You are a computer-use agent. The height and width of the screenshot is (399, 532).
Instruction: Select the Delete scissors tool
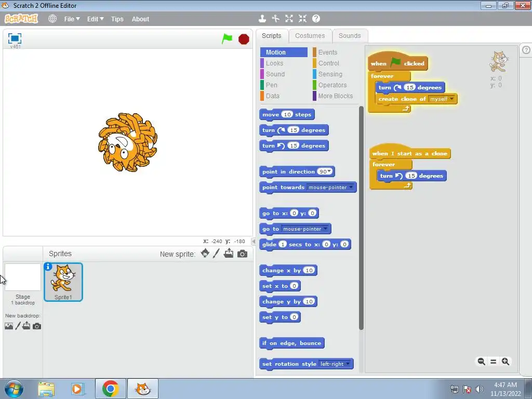[x=275, y=19]
